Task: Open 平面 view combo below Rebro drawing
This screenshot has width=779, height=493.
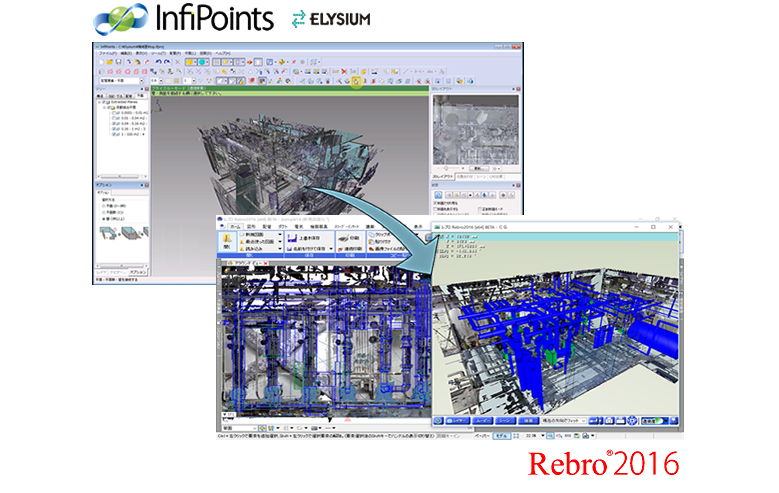Action: tap(239, 428)
